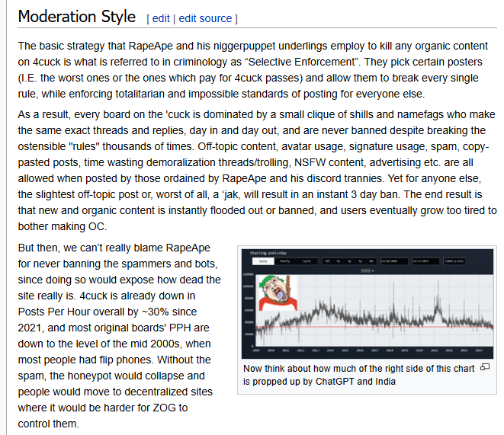Click the chart's start date field

tap(394, 261)
